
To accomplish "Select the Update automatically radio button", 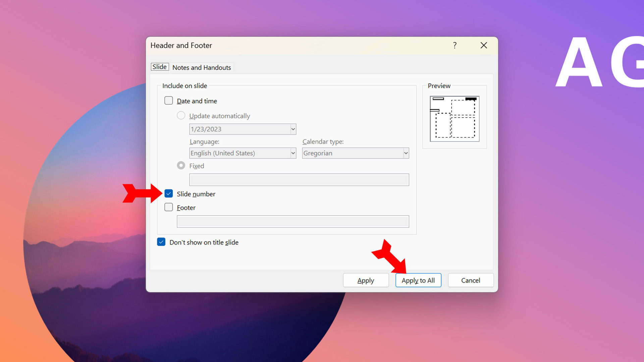I will [x=181, y=116].
